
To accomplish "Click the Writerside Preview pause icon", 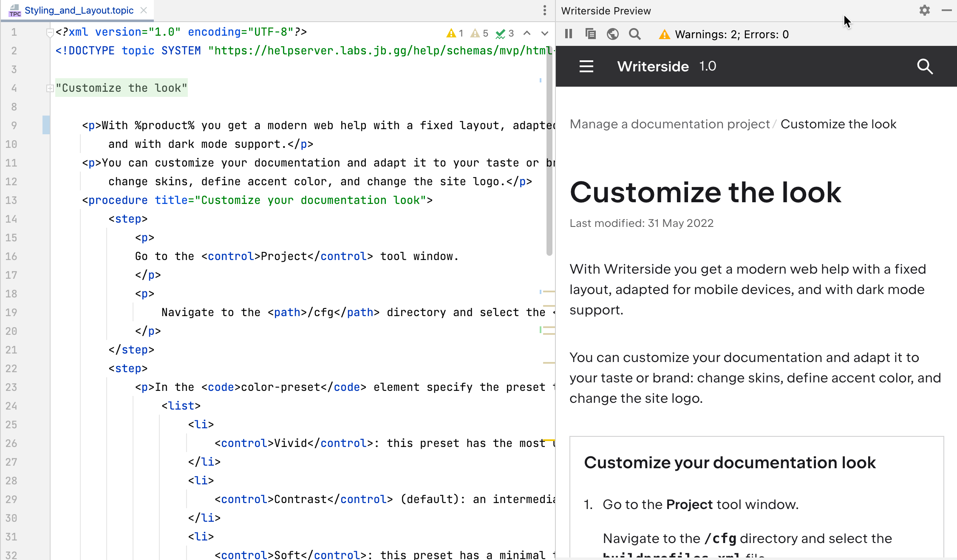I will [x=569, y=34].
